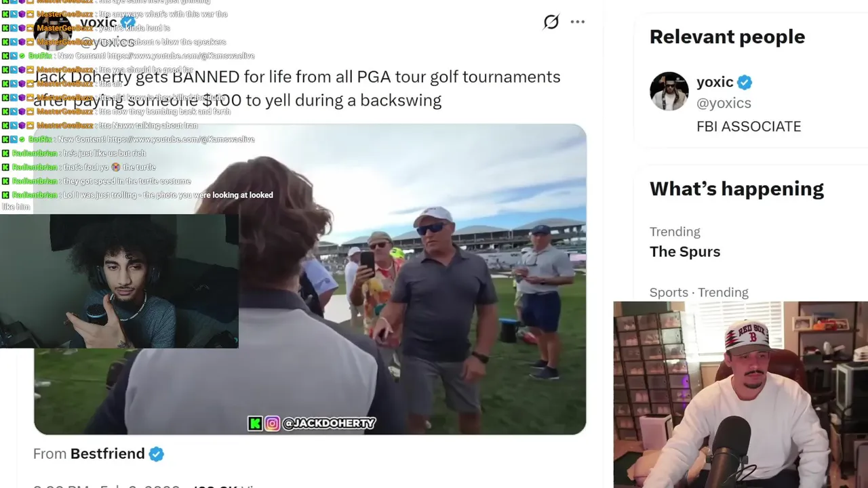Click the Relevant people heading
This screenshot has width=868, height=488.
tap(727, 37)
